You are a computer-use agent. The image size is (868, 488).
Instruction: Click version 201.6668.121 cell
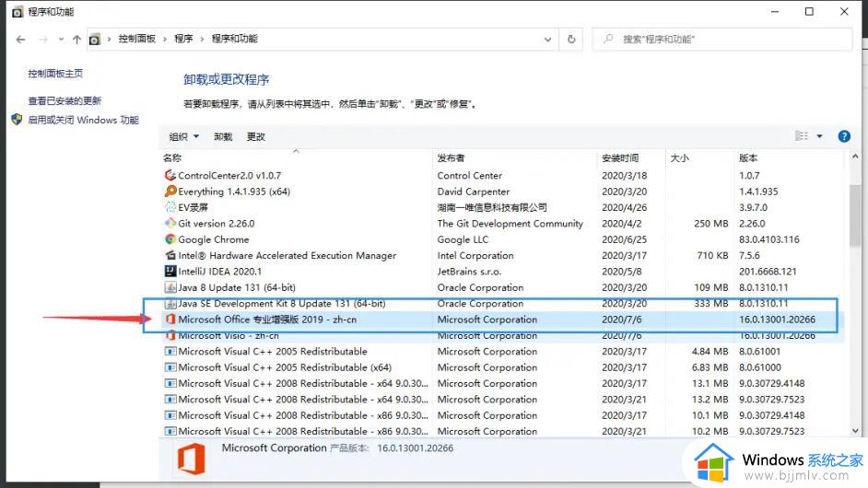(768, 271)
